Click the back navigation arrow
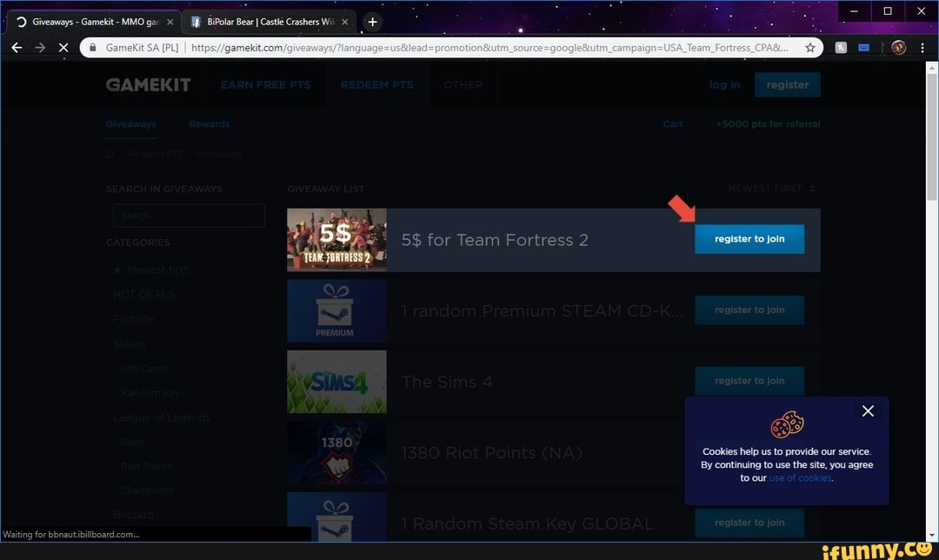This screenshot has height=560, width=939. point(17,48)
